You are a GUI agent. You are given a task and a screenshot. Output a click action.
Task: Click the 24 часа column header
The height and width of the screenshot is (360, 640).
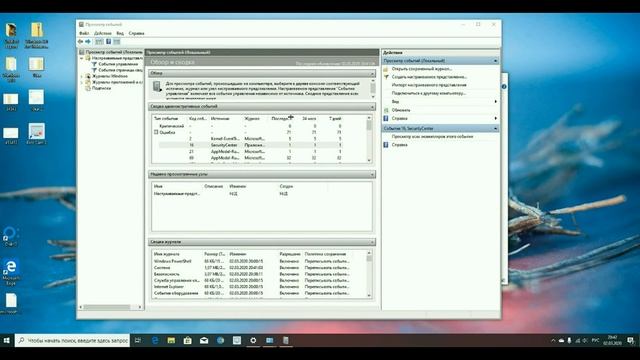(x=309, y=118)
